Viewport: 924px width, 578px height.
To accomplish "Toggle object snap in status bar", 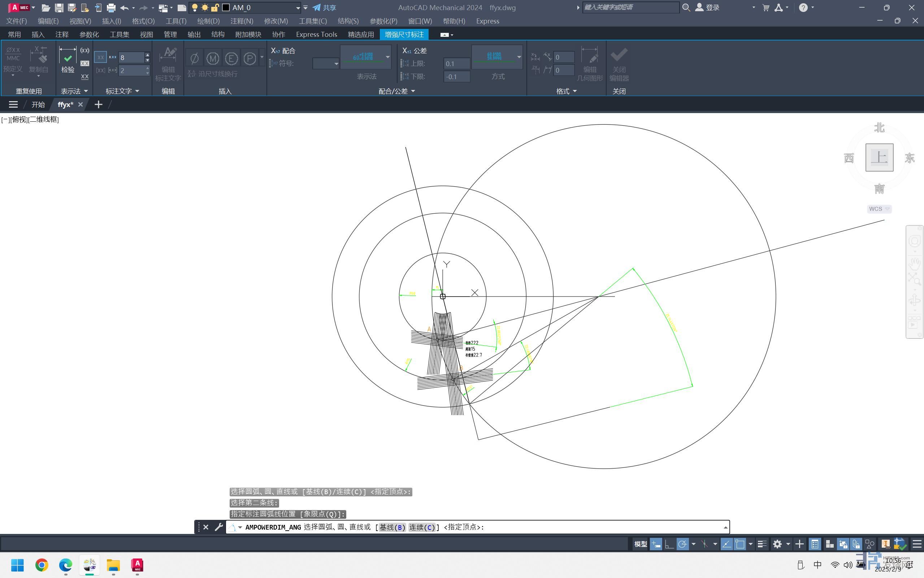I will click(739, 544).
